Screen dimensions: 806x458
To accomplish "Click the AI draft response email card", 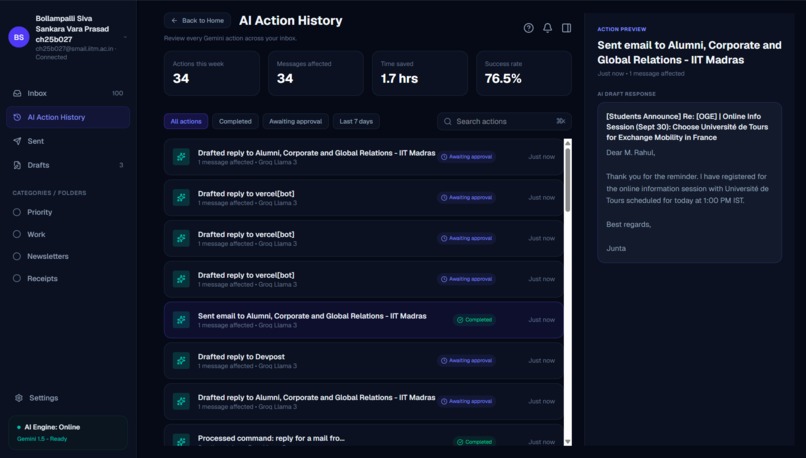I will click(689, 182).
